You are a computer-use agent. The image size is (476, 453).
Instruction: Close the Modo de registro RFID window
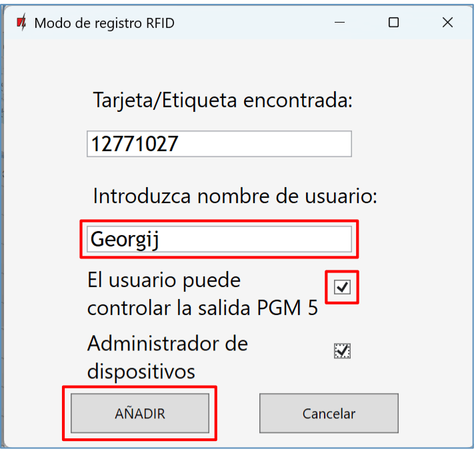pos(447,23)
